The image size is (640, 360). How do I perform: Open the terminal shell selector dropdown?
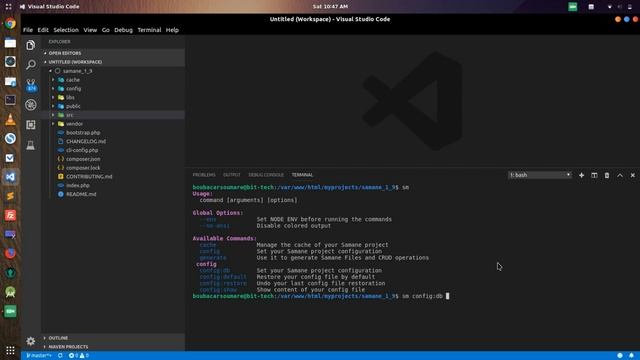point(540,175)
